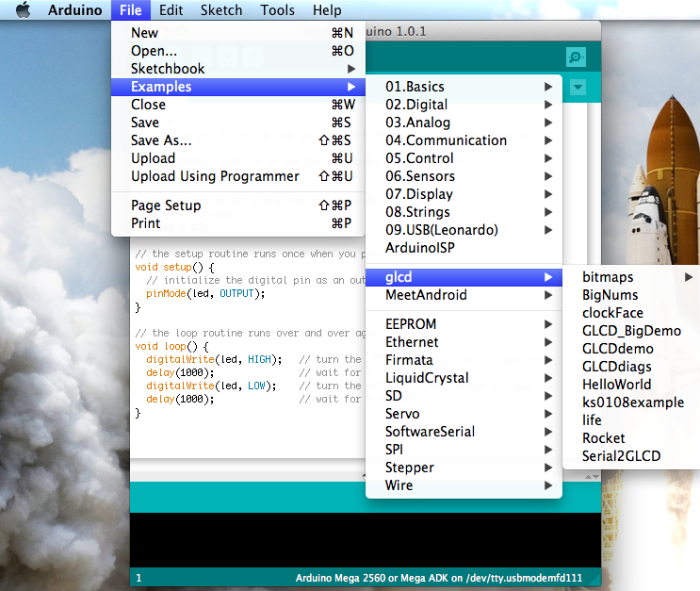700x591 pixels.
Task: Expand the Servo examples submenu
Action: tap(464, 413)
